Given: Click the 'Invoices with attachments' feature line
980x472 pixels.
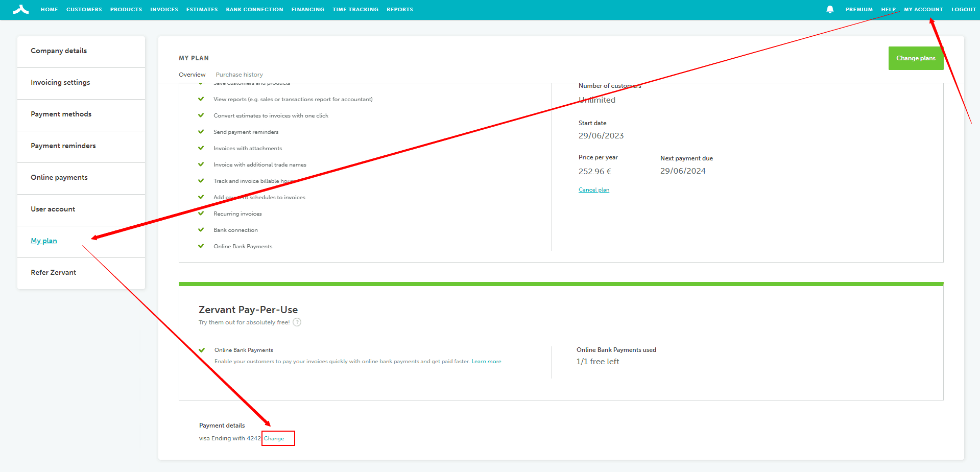Looking at the screenshot, I should [x=248, y=149].
